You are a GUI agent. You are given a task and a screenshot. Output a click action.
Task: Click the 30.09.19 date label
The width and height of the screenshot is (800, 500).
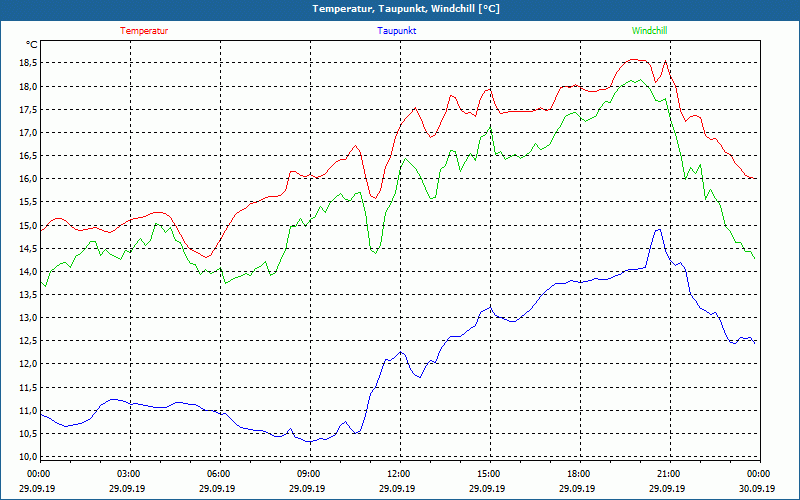757,488
